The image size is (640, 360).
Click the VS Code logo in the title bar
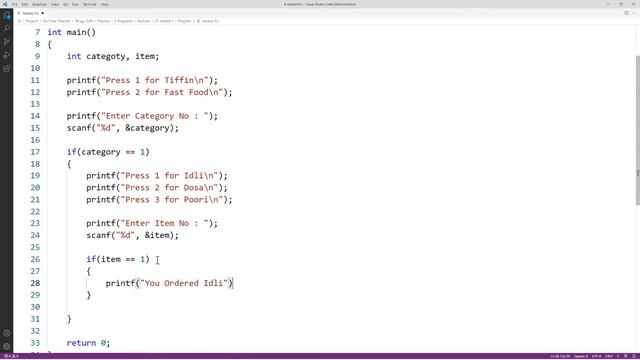[4, 4]
